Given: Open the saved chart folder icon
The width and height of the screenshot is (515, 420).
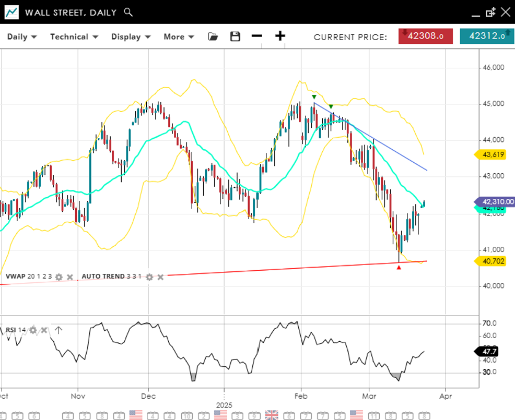Looking at the screenshot, I should pyautogui.click(x=213, y=37).
